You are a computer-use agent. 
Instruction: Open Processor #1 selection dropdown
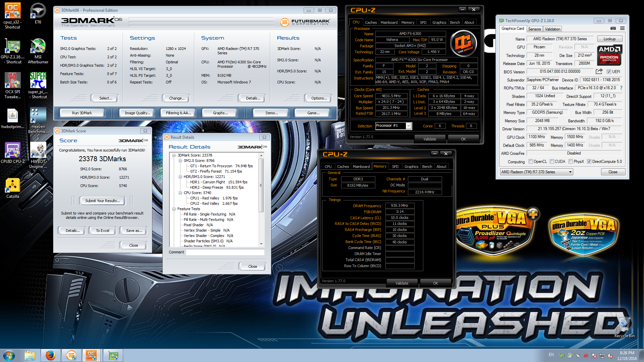pos(393,126)
